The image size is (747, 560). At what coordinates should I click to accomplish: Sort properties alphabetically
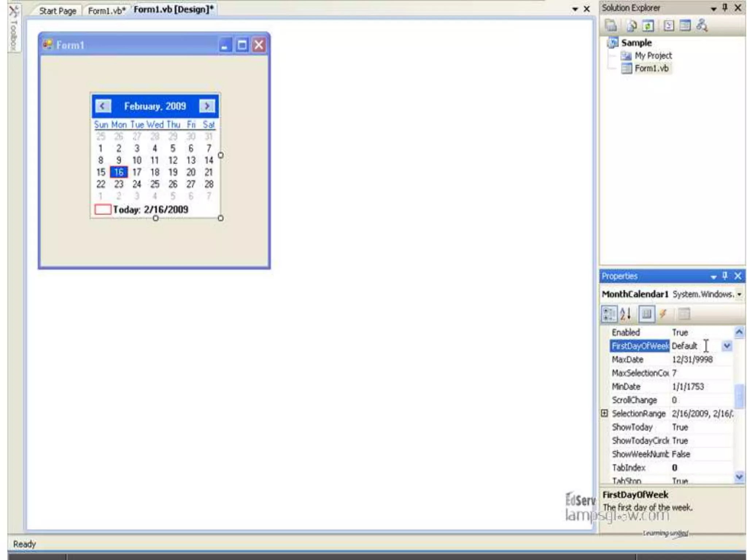tap(626, 314)
